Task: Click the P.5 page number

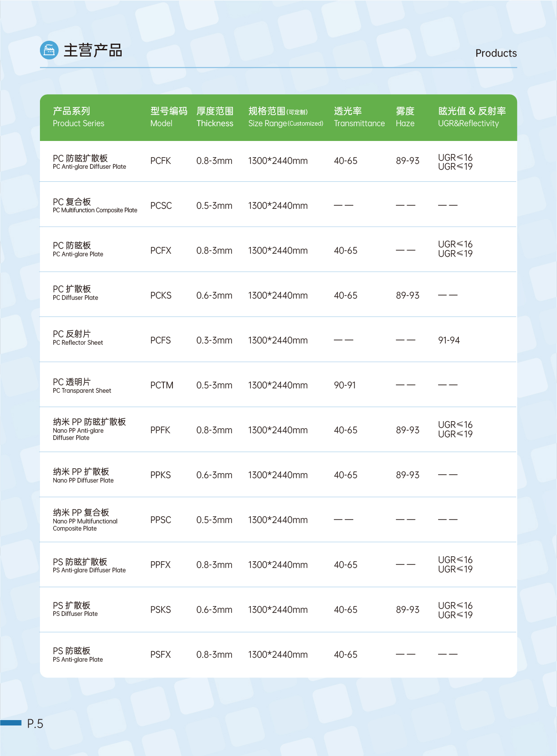Action: (x=35, y=724)
